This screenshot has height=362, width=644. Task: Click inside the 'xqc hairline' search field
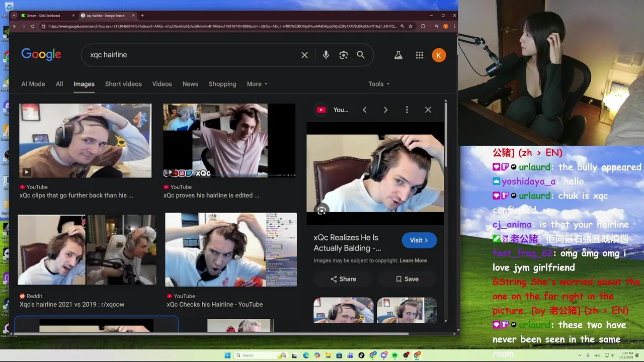(x=191, y=55)
